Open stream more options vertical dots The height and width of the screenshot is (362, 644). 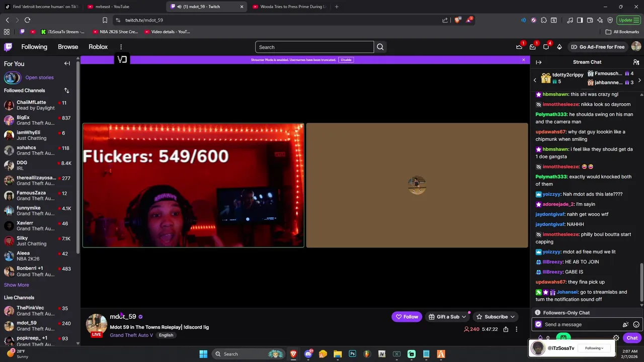coord(516,329)
